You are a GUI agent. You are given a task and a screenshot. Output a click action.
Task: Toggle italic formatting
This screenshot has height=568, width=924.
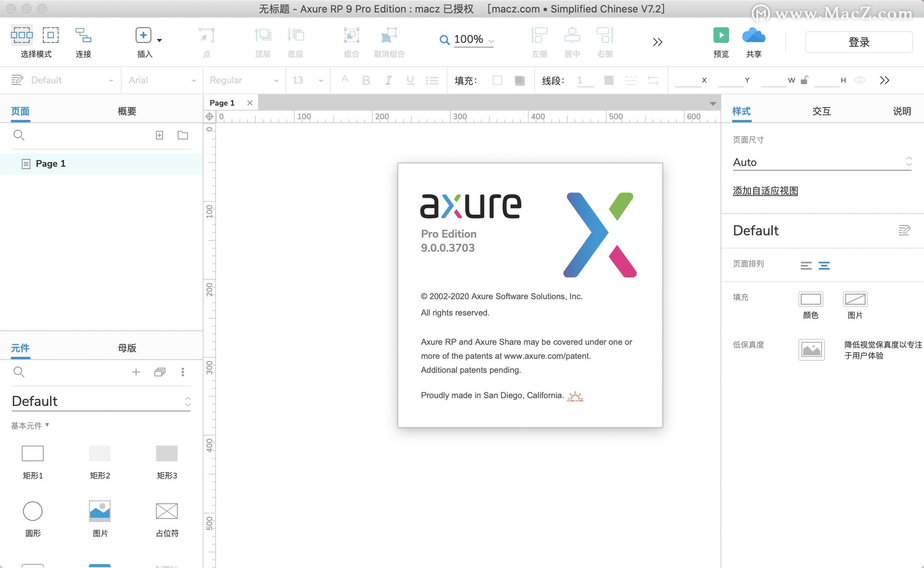coord(388,80)
